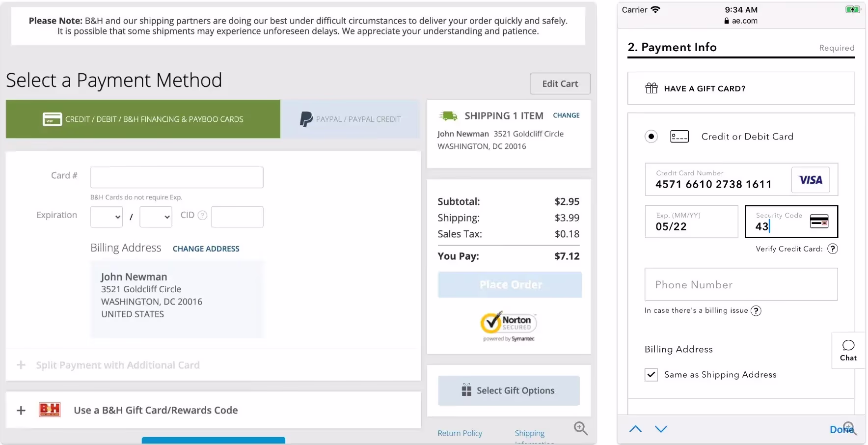Viewport: 868px width, 445px height.
Task: Click the billing issue help question mark
Action: coord(756,311)
